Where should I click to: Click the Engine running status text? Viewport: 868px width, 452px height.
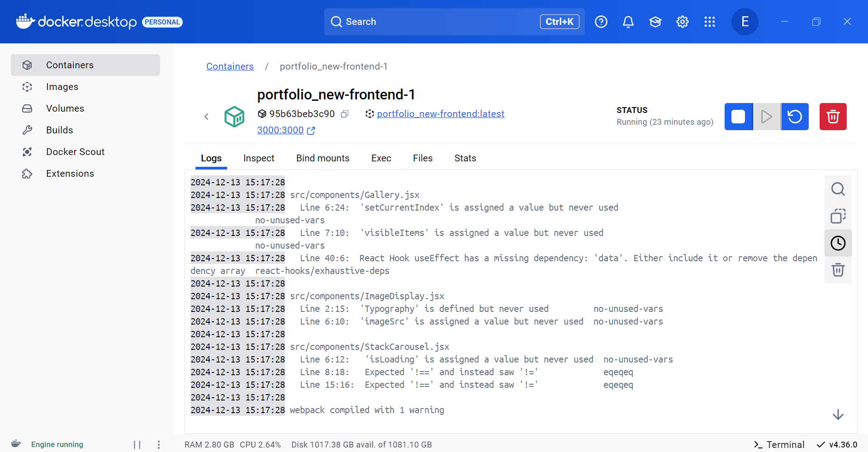click(x=57, y=445)
